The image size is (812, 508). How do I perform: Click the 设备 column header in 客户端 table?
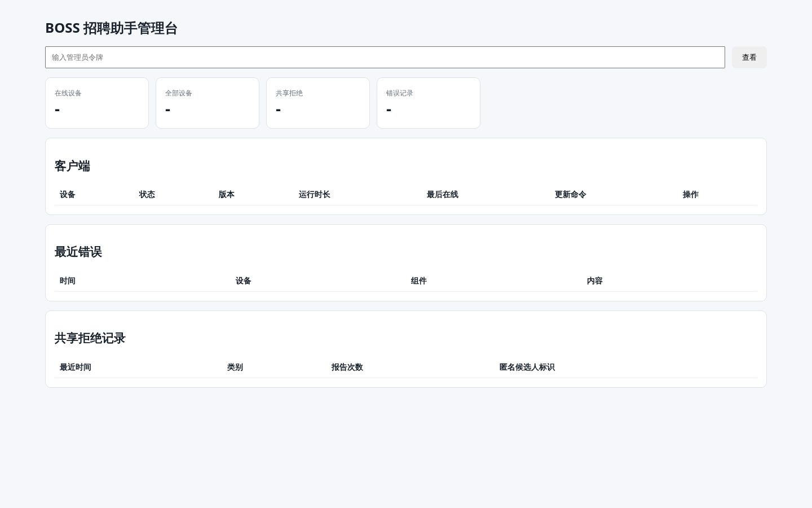click(x=68, y=194)
